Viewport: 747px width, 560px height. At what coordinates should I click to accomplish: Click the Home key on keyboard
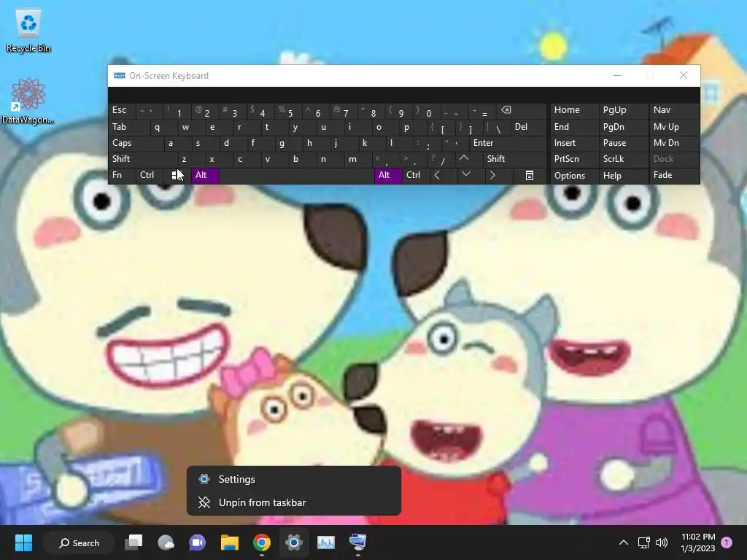(575, 111)
